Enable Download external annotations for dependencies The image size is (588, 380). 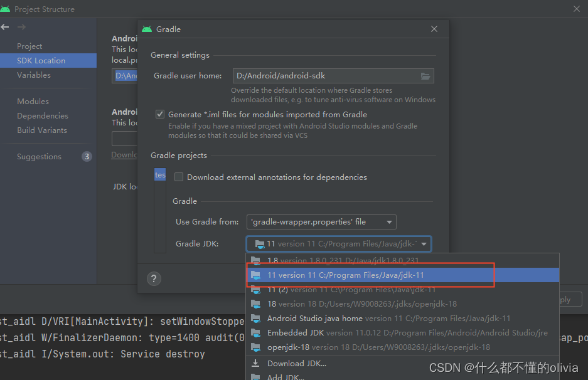click(179, 177)
